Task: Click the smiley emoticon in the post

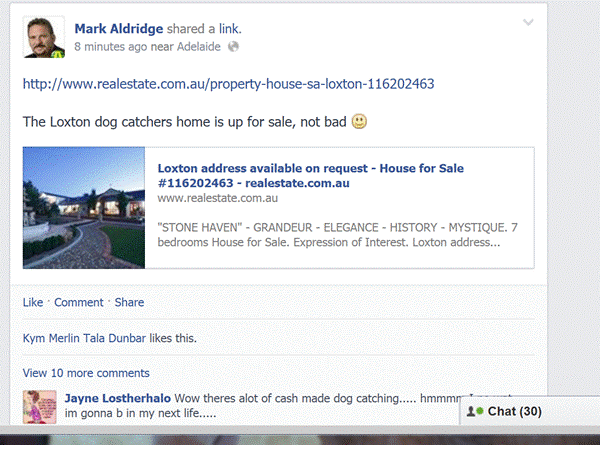Action: click(x=359, y=122)
